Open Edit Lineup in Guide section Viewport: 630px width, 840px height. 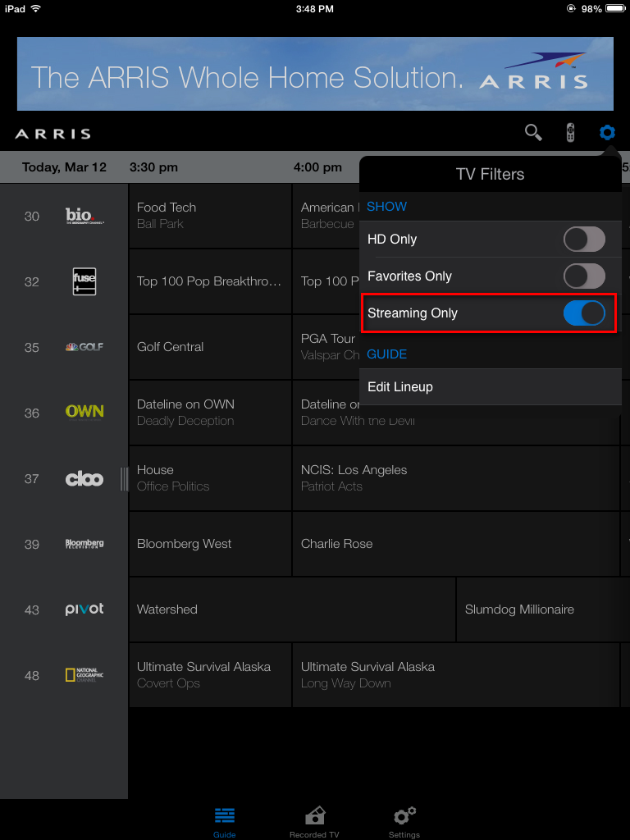(491, 386)
